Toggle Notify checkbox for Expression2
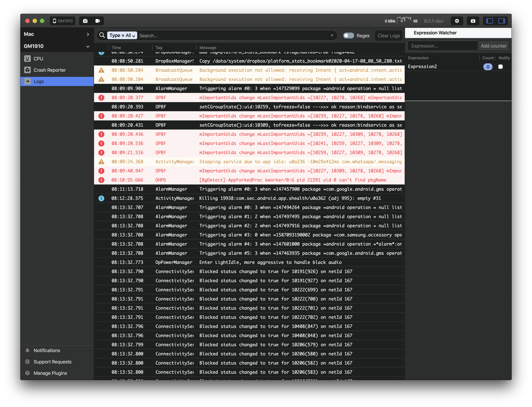The height and width of the screenshot is (407, 532). (x=500, y=67)
